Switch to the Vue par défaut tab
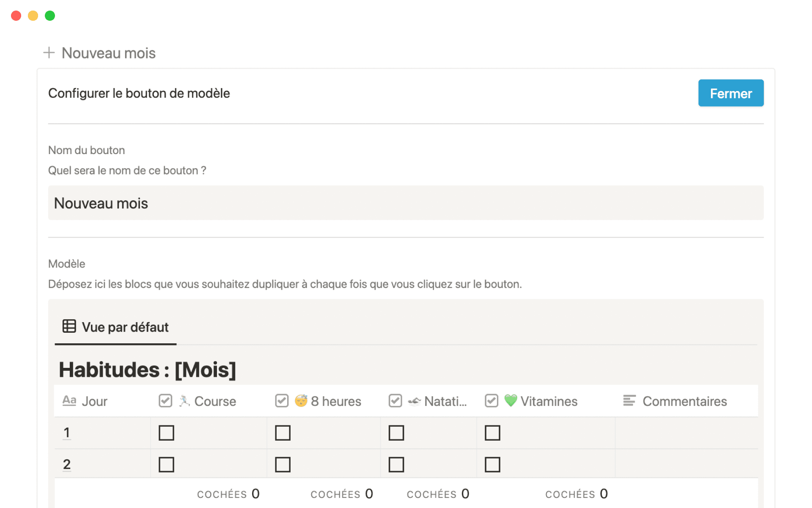812x508 pixels. [x=125, y=326]
